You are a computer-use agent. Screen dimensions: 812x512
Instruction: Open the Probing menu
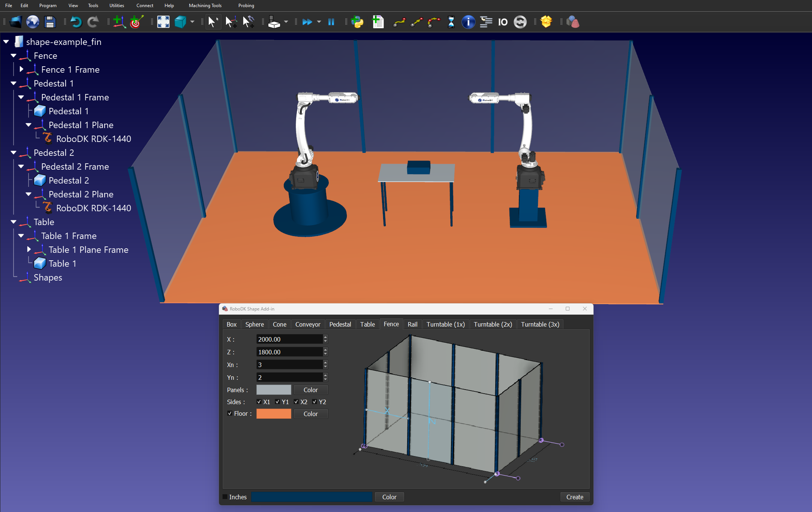[x=246, y=6]
